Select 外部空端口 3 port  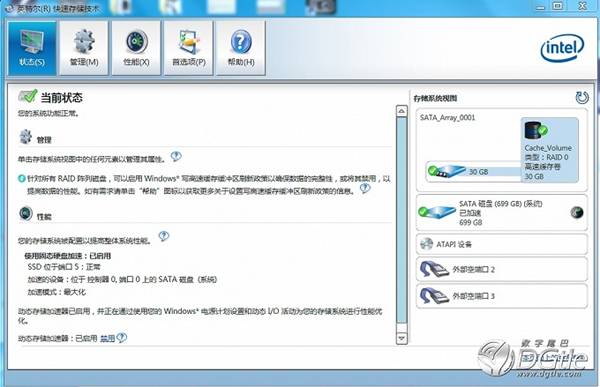(502, 296)
